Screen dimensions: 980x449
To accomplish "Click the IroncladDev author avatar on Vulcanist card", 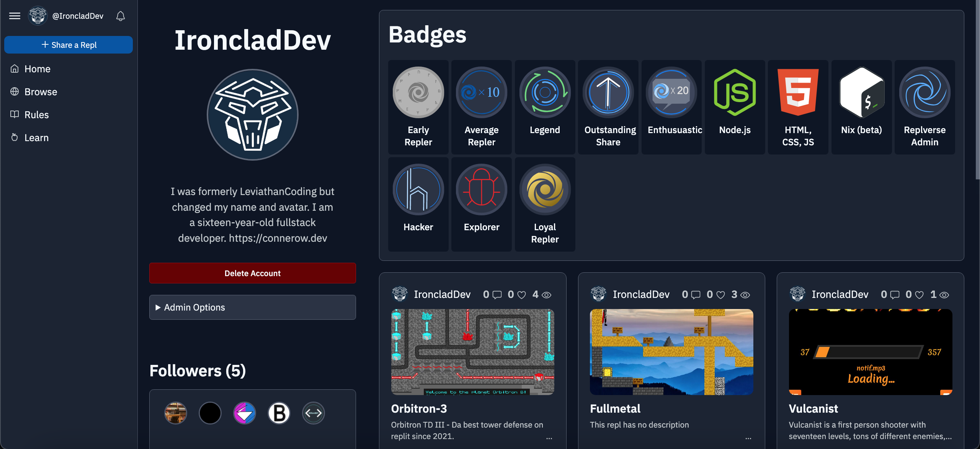I will click(798, 294).
